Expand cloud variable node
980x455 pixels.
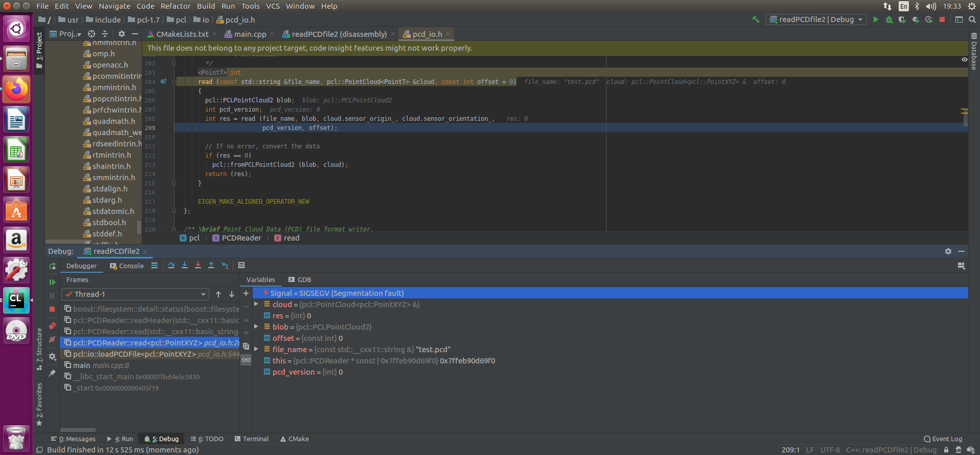256,304
